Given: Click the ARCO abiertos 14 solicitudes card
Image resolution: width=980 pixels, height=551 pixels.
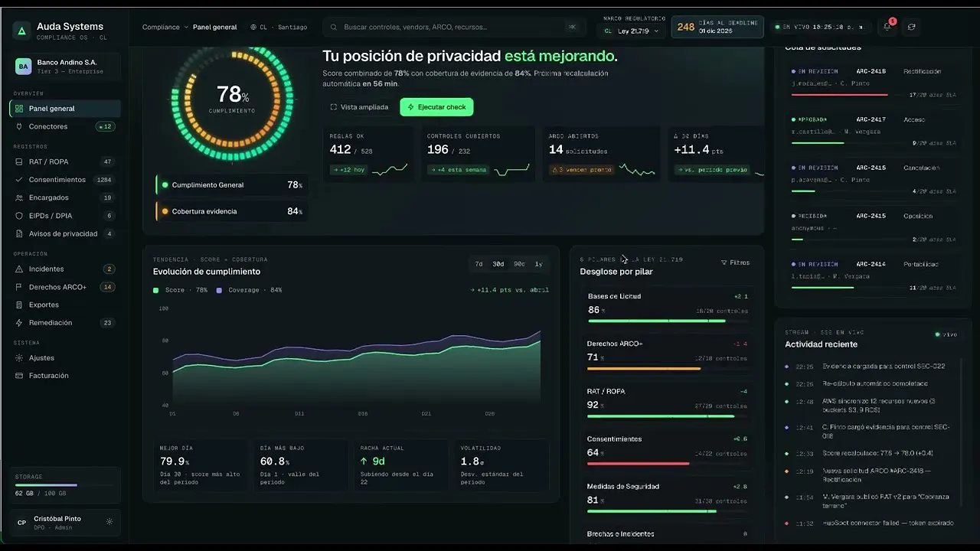Looking at the screenshot, I should tap(601, 154).
